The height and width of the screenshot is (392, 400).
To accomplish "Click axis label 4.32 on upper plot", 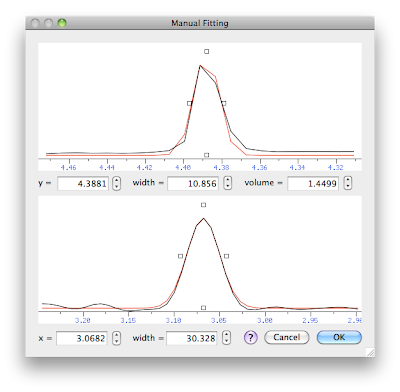I will point(335,167).
